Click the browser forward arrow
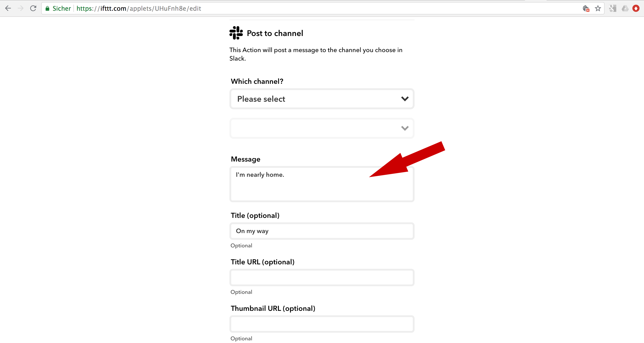The height and width of the screenshot is (343, 644). [x=21, y=8]
